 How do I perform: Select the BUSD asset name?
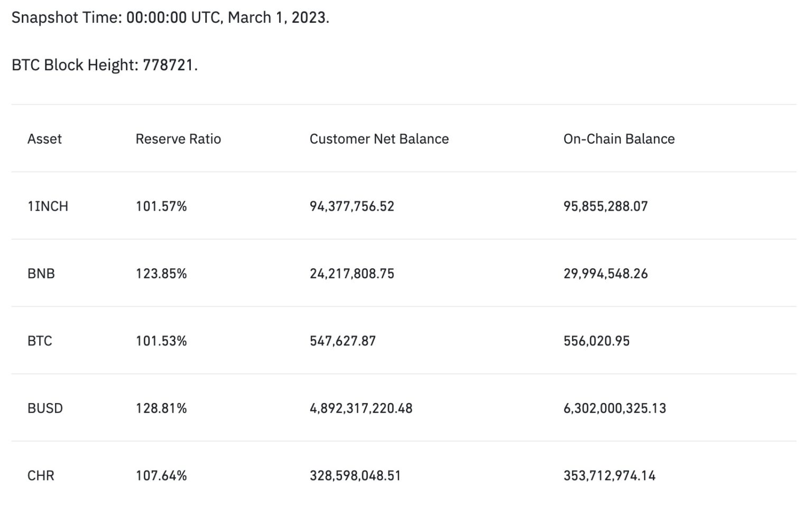(45, 408)
